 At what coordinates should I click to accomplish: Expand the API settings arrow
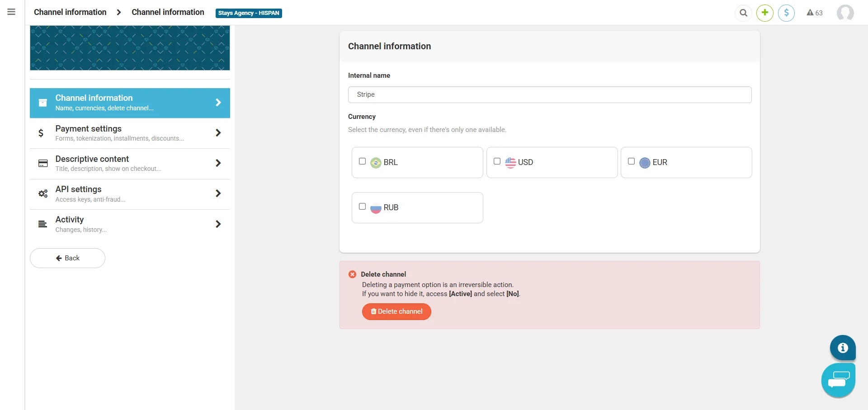tap(218, 193)
